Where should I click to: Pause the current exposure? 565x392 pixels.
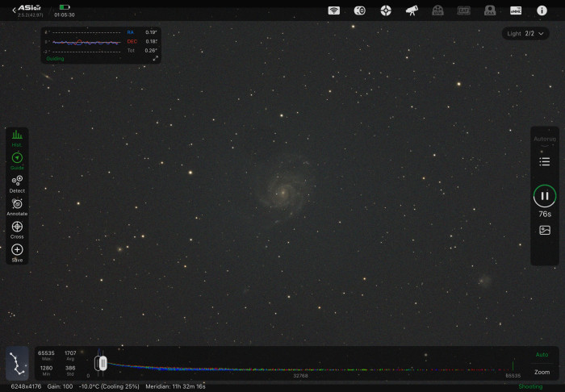coord(545,196)
